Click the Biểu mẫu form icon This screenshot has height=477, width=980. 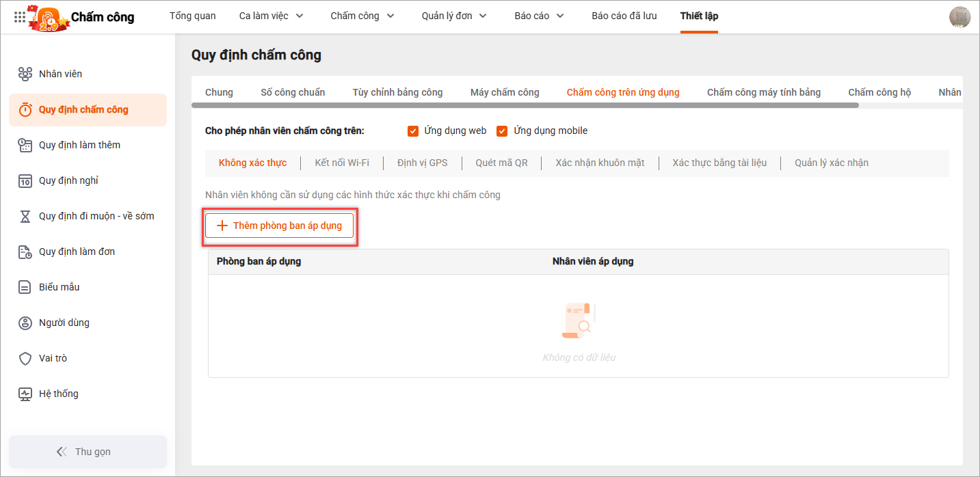pyautogui.click(x=25, y=287)
